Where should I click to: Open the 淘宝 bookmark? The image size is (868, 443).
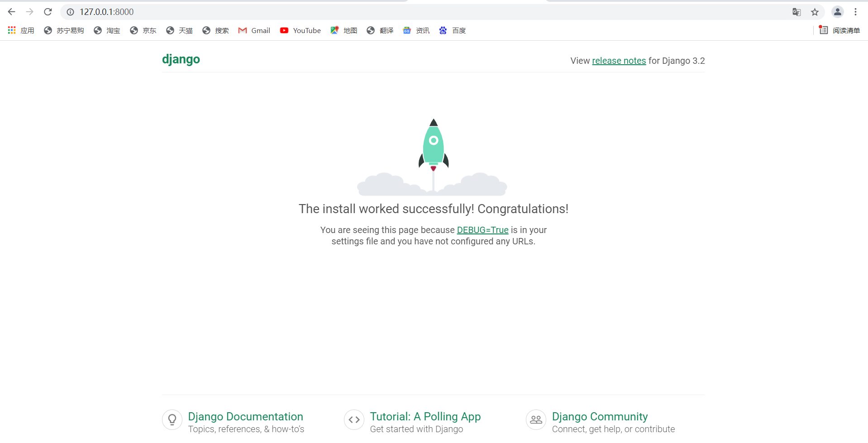107,30
